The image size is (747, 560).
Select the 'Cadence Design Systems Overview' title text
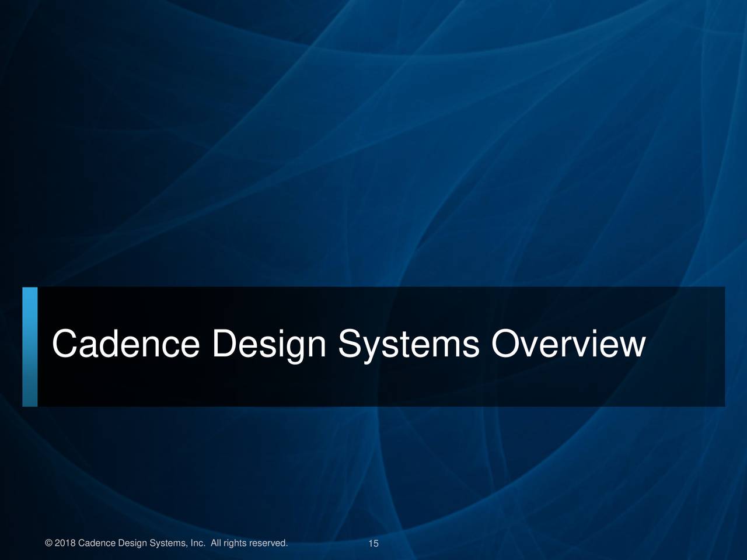[x=349, y=345]
